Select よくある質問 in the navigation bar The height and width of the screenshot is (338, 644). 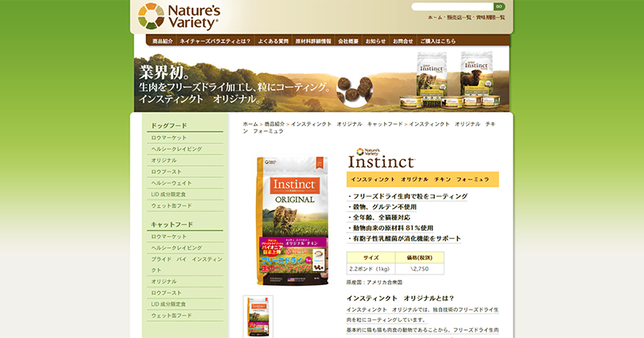(273, 41)
